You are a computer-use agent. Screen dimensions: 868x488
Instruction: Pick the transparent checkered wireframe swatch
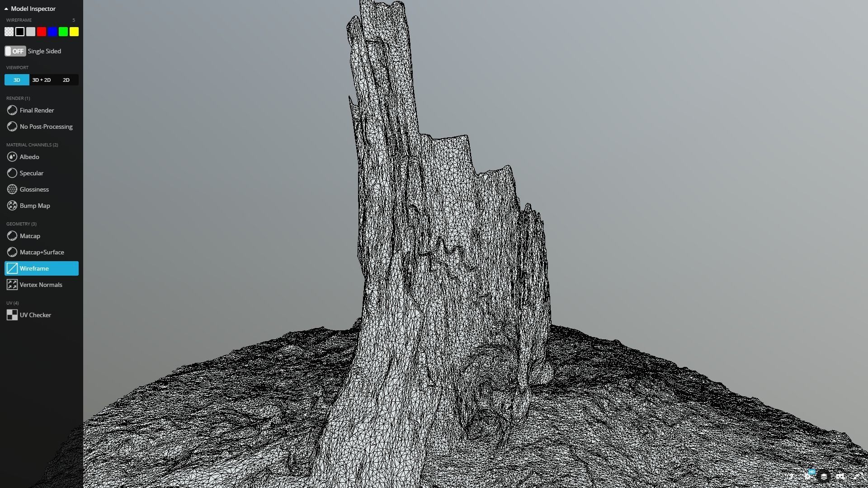[x=9, y=32]
